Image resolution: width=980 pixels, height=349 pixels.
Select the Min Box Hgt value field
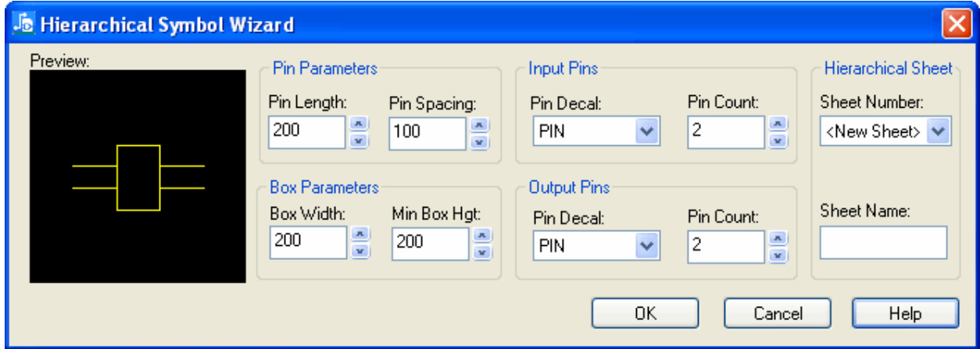click(429, 243)
